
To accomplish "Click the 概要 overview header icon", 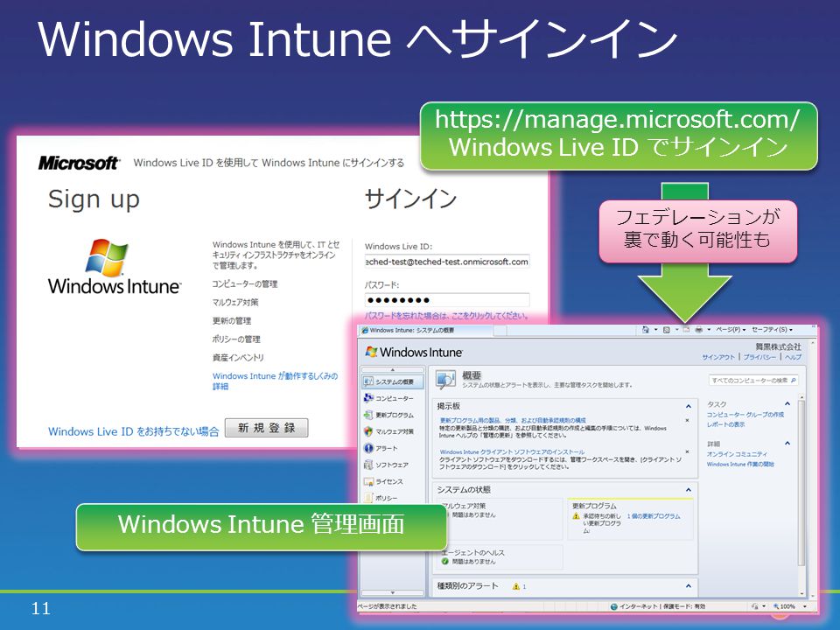I will 445,379.
